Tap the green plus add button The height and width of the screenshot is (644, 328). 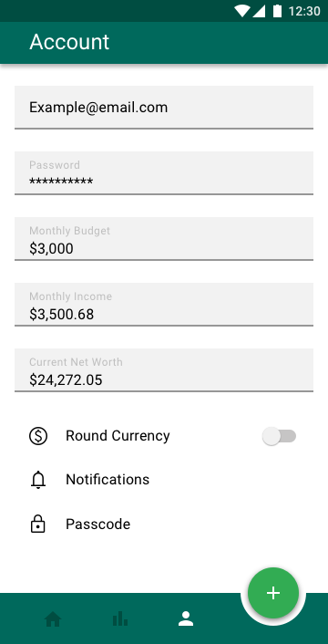273,593
